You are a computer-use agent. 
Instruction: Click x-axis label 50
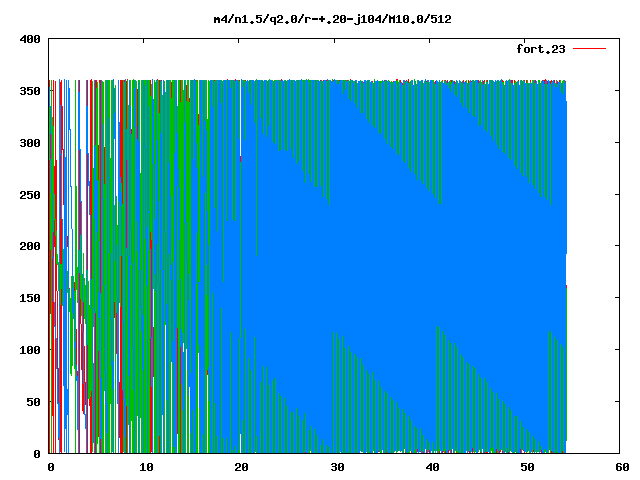pyautogui.click(x=527, y=467)
